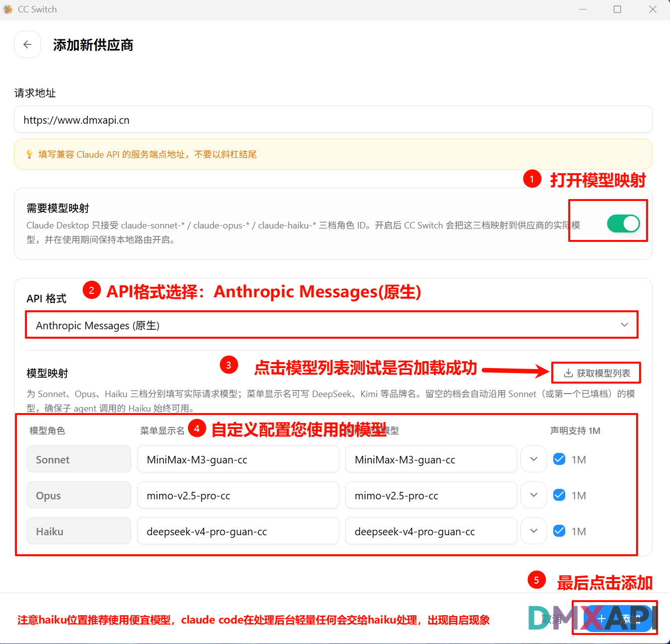Click the 模型角色 column header

tap(47, 430)
